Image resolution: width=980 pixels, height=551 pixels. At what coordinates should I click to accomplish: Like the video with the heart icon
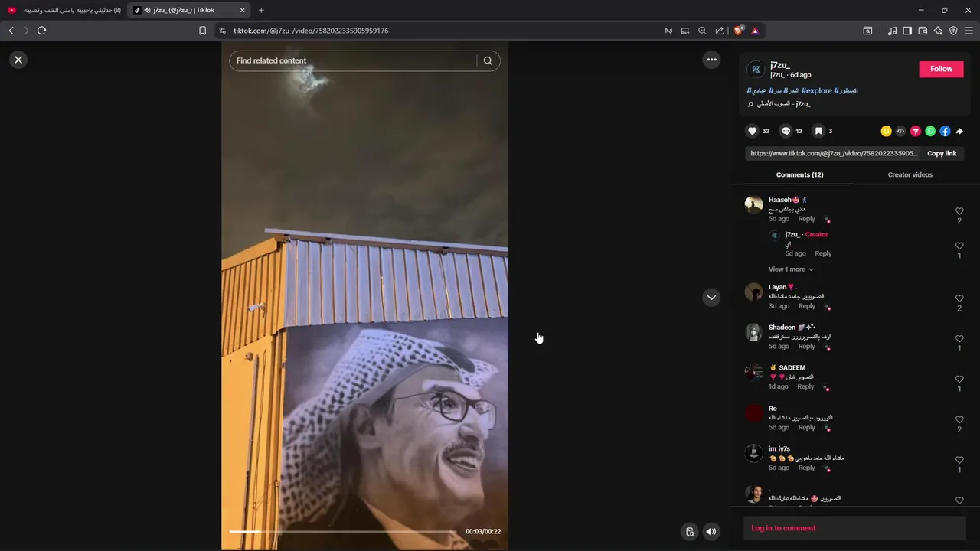(753, 131)
